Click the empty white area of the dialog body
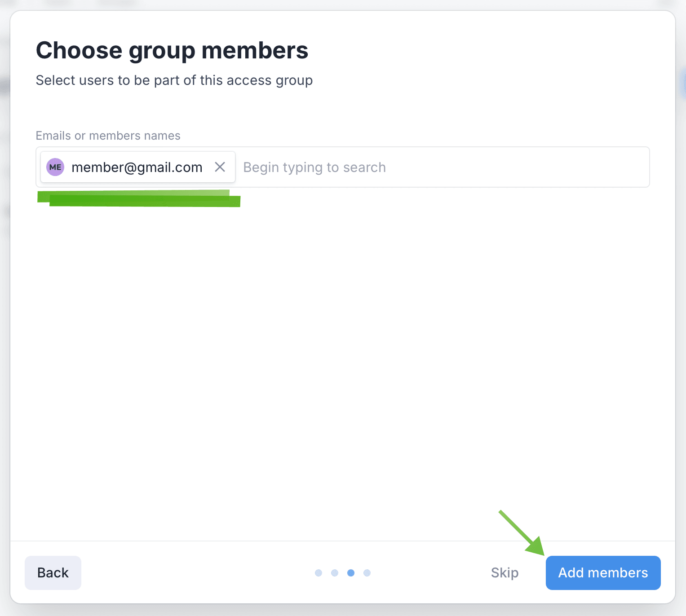Viewport: 686px width, 616px height. pos(341,359)
